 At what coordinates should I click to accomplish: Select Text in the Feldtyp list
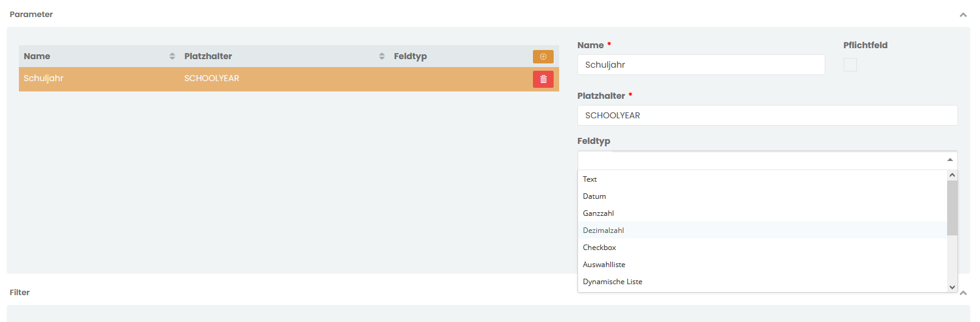(x=763, y=179)
